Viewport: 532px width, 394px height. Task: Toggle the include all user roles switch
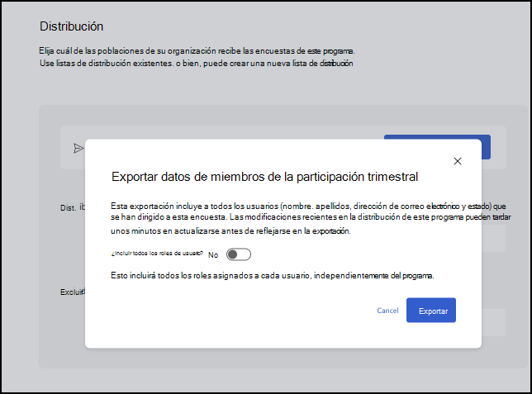(x=239, y=254)
